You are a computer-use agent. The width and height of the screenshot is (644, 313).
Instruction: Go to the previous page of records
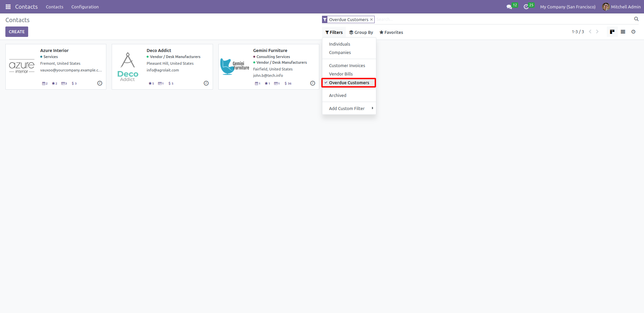point(590,32)
